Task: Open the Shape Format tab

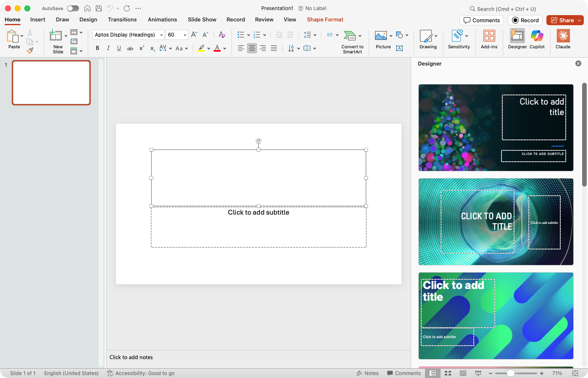Action: (325, 19)
